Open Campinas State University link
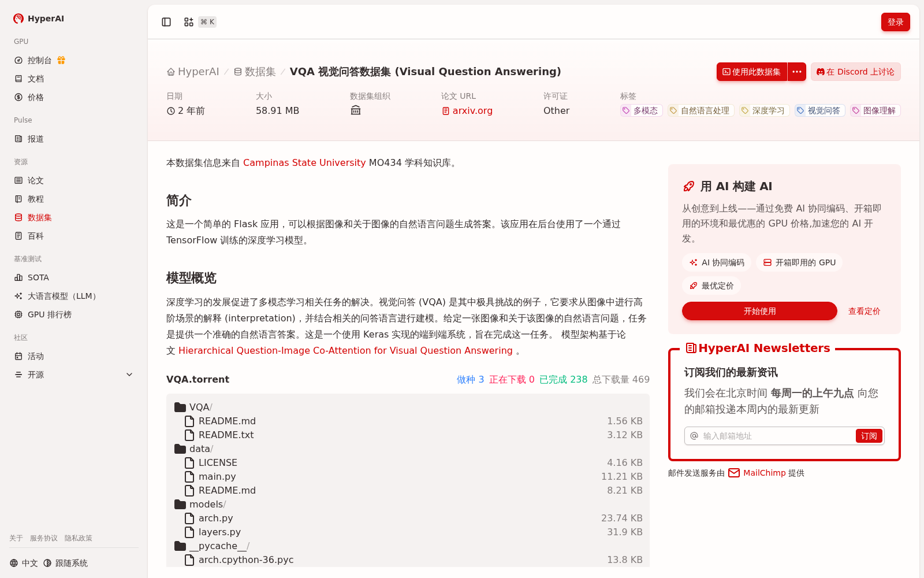Screen dimensions: 924x578 click(x=304, y=163)
